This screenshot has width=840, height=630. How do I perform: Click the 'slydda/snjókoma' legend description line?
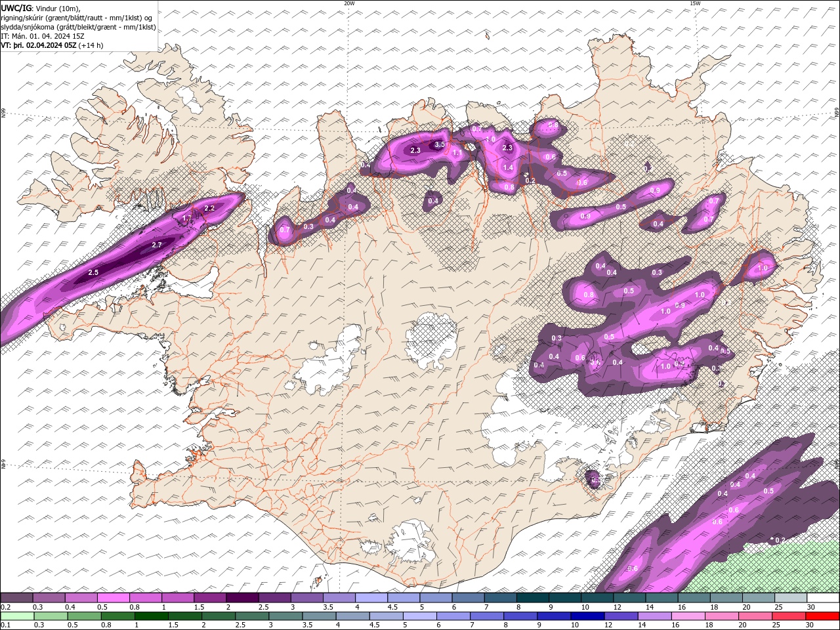pos(78,27)
